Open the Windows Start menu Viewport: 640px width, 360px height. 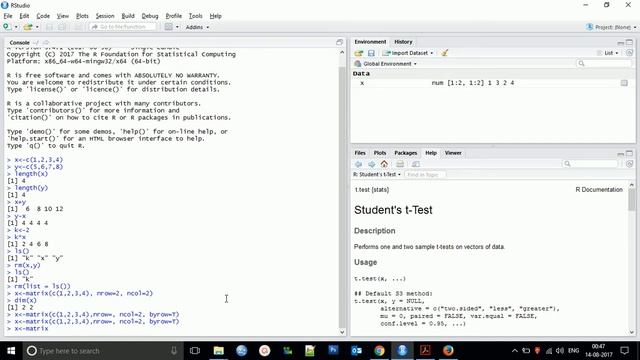[x=11, y=351]
